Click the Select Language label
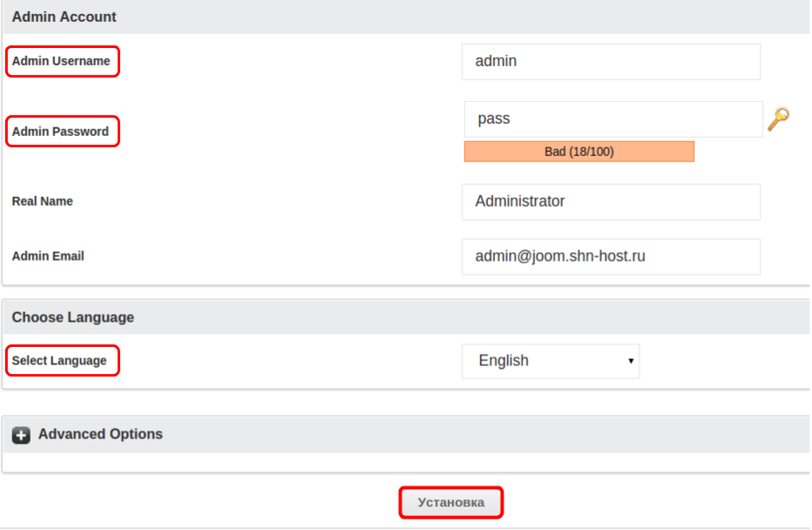This screenshot has width=812, height=530. (x=59, y=361)
